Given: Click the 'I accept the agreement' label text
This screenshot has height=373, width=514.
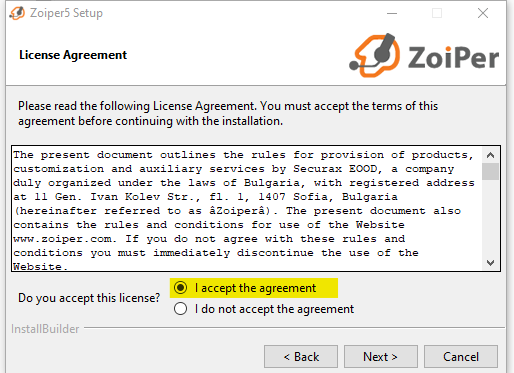Looking at the screenshot, I should [255, 288].
